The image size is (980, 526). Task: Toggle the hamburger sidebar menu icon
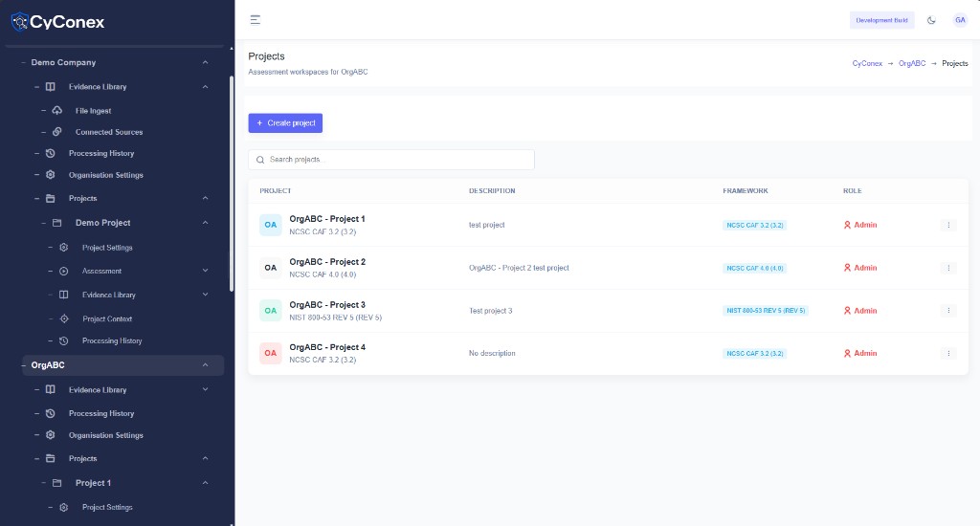[x=255, y=20]
